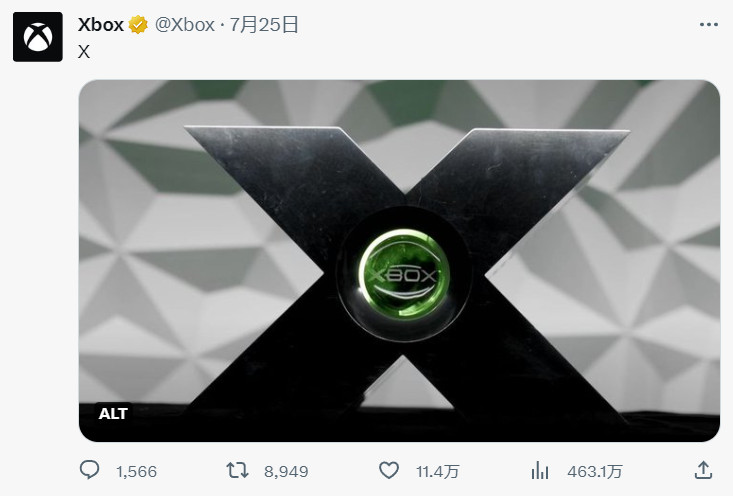
Task: Like the tweet with the heart icon
Action: click(x=388, y=470)
